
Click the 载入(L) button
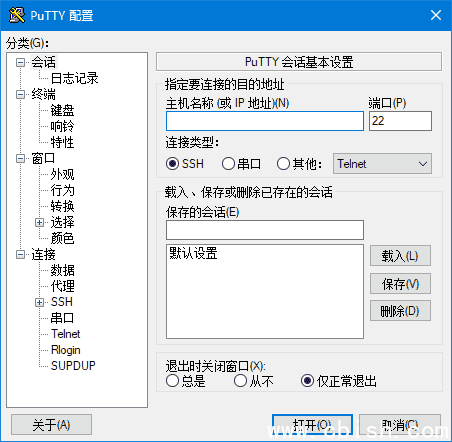pos(400,256)
